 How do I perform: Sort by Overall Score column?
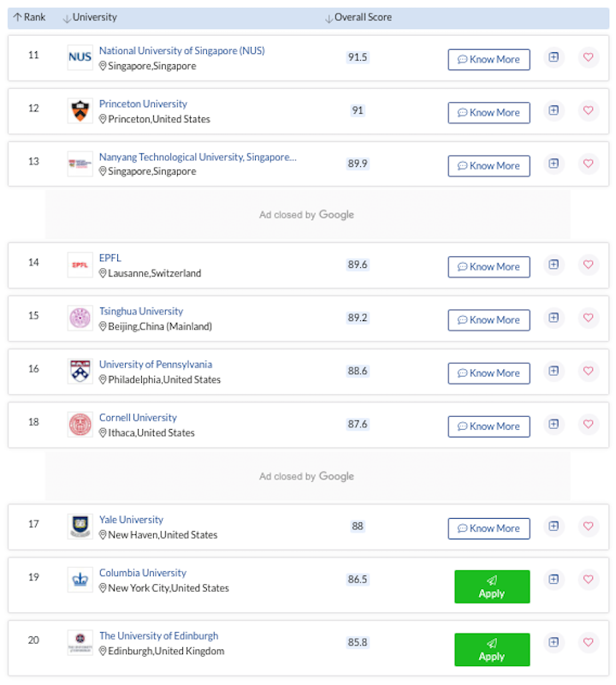(x=358, y=17)
